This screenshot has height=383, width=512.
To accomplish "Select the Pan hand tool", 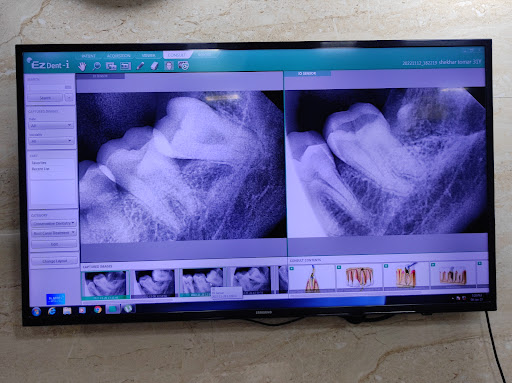I will point(82,66).
